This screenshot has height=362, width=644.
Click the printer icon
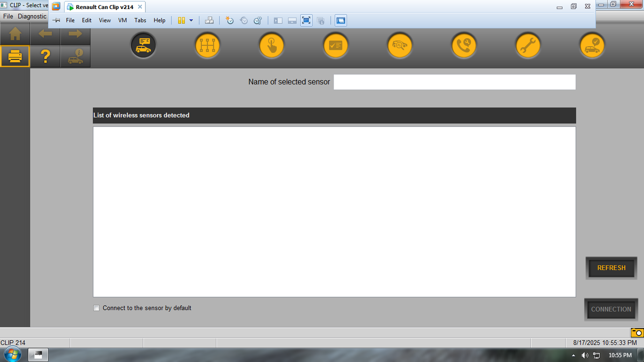[x=15, y=56]
